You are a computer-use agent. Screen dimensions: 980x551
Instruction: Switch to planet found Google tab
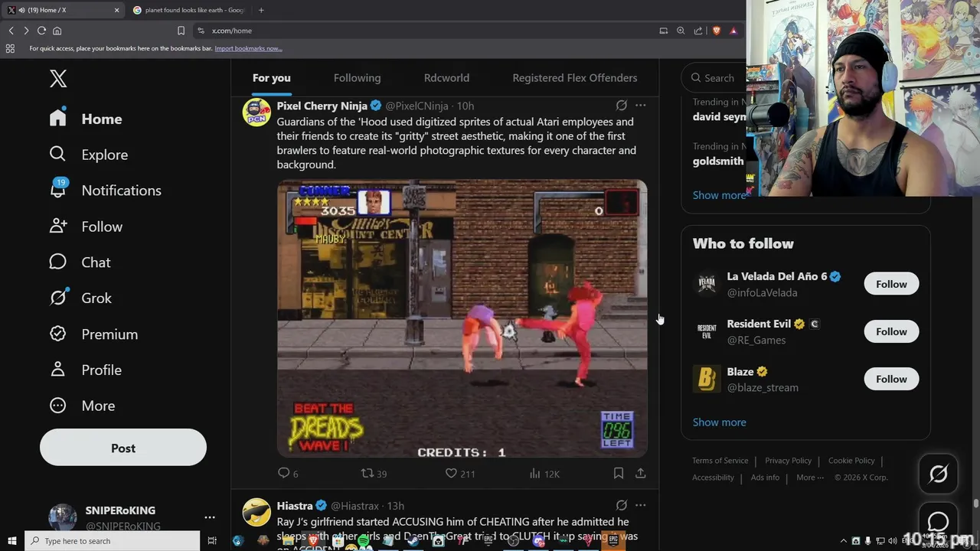click(x=188, y=10)
